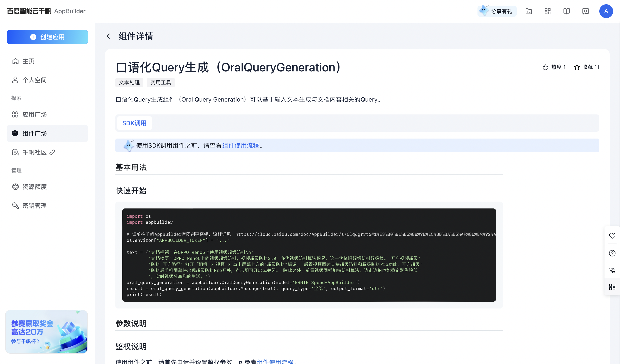Viewport: 620px width, 364px height.
Task: Click the 百度智能云千帆 AppBuilder logo
Action: [x=46, y=11]
